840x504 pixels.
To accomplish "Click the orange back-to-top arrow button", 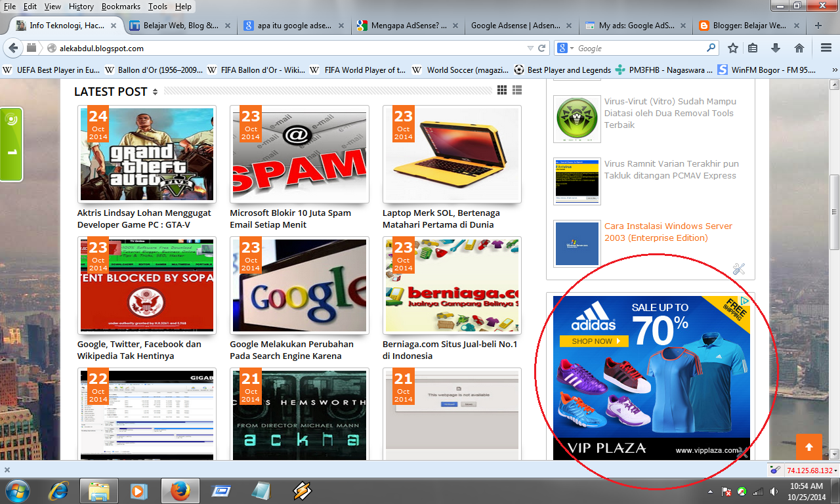I will coord(809,447).
